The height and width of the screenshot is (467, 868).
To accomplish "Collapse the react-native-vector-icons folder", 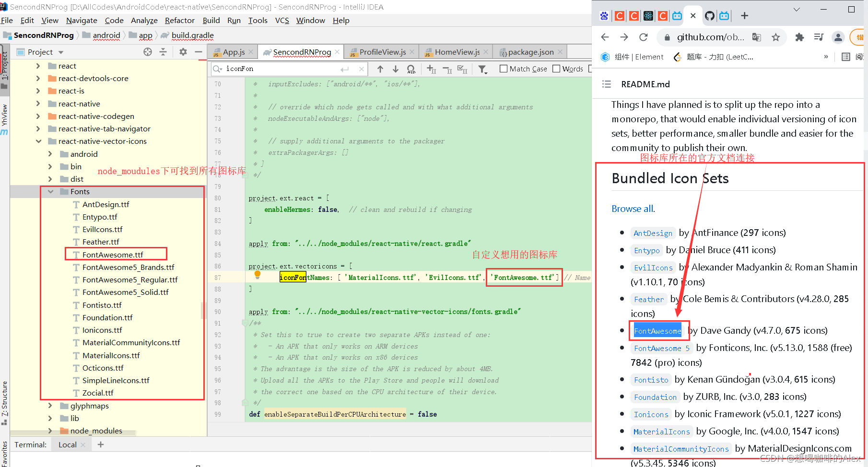I will [x=38, y=141].
